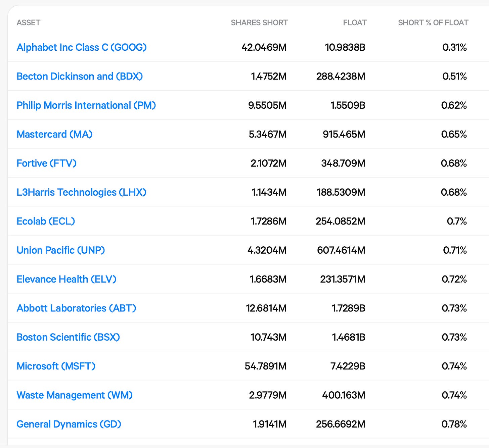Select the 0.51% short percent value
The image size is (489, 448).
point(454,76)
